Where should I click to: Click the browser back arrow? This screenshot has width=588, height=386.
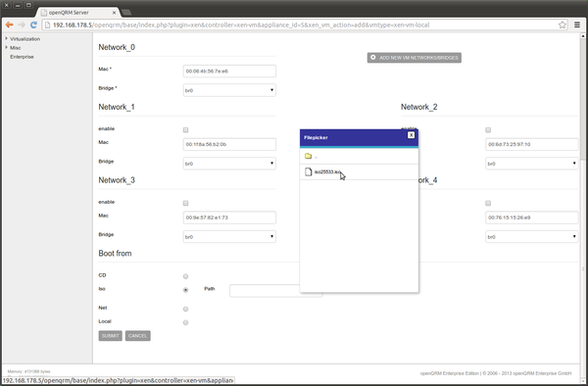pos(10,24)
